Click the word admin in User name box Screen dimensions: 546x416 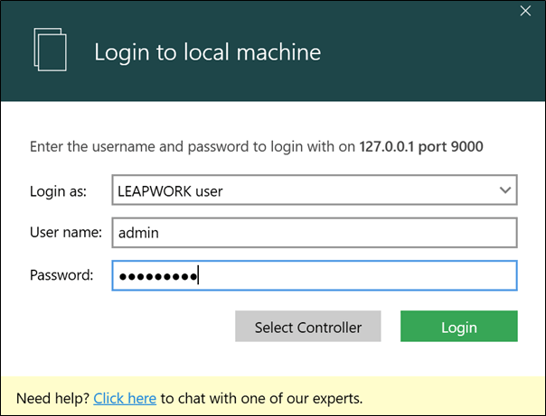(139, 233)
